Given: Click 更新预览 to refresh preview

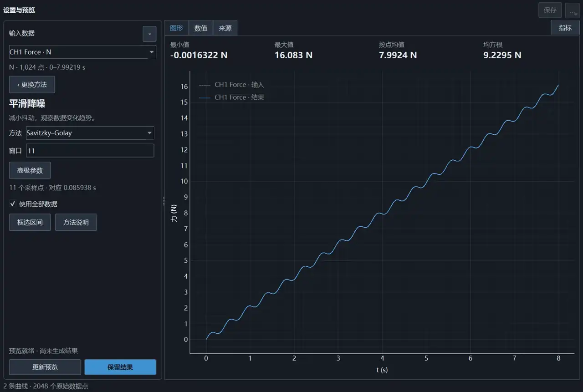Looking at the screenshot, I should (45, 367).
